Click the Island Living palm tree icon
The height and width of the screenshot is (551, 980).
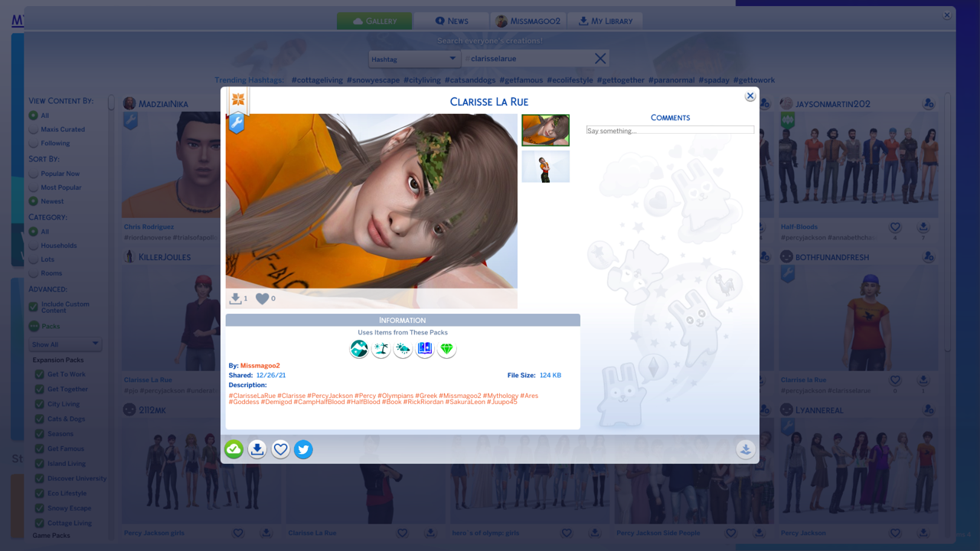click(x=381, y=349)
